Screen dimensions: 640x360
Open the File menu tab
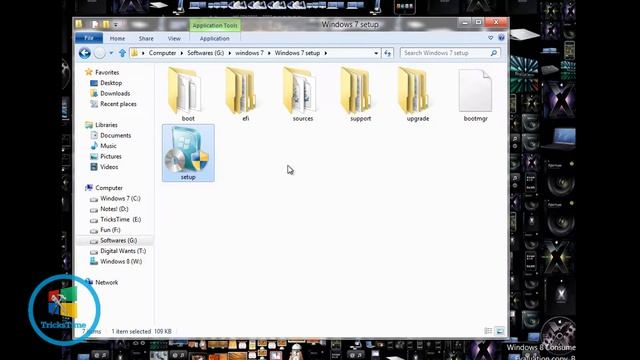coord(89,38)
